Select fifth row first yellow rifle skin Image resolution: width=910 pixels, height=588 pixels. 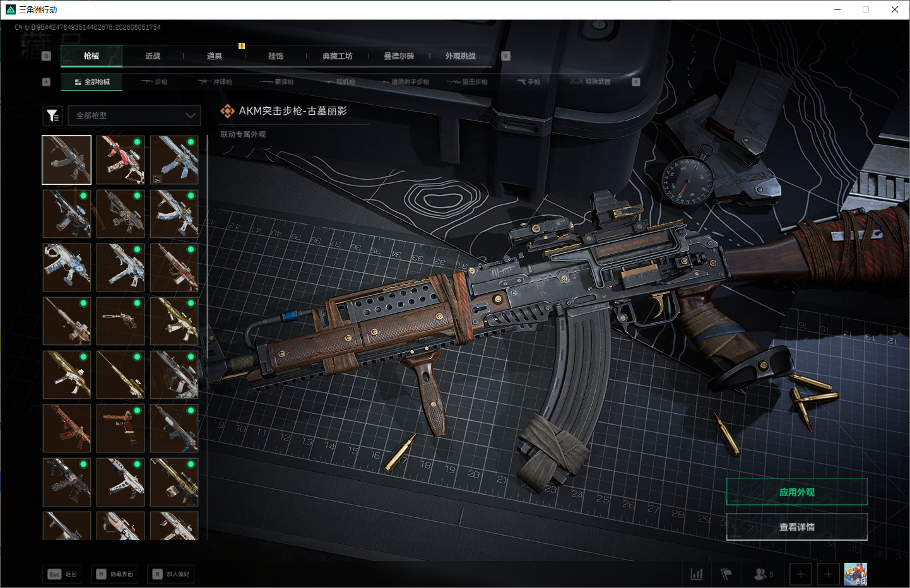pos(67,375)
